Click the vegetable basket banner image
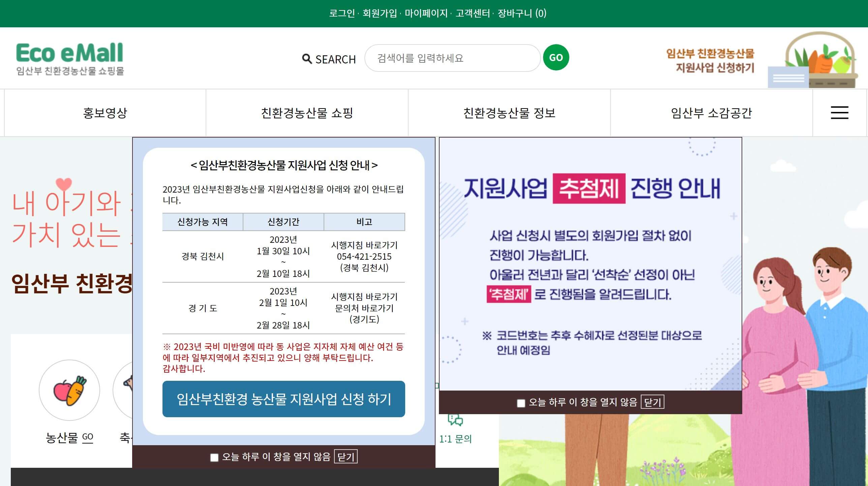 [x=812, y=60]
